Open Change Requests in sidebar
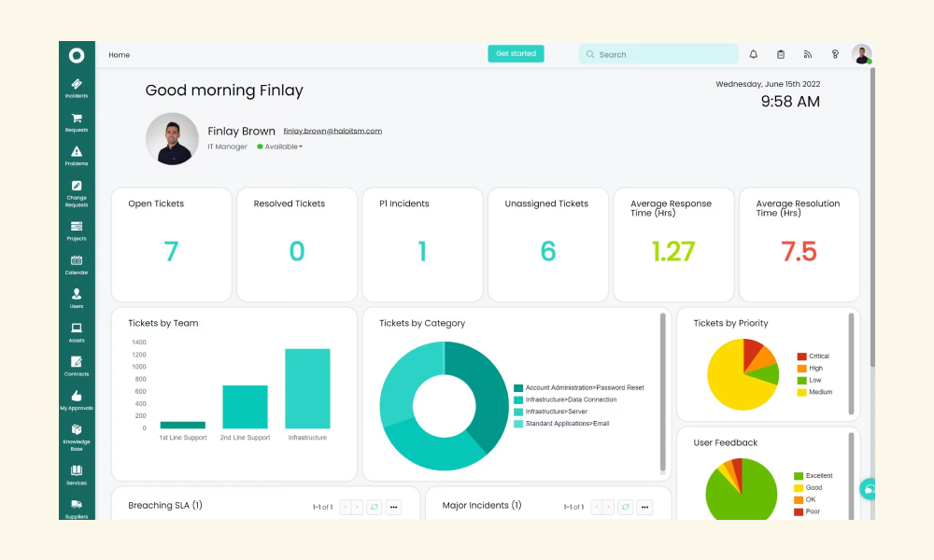 [x=77, y=193]
